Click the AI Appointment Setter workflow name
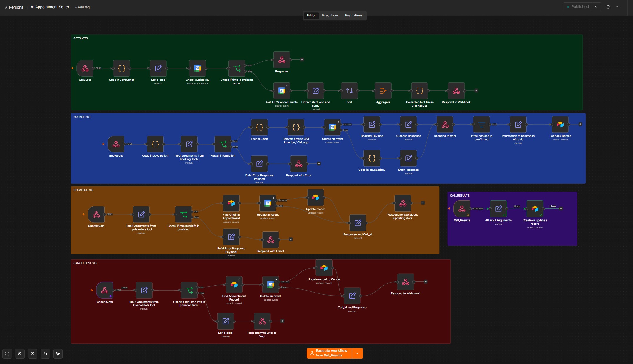The image size is (633, 364). coord(50,7)
